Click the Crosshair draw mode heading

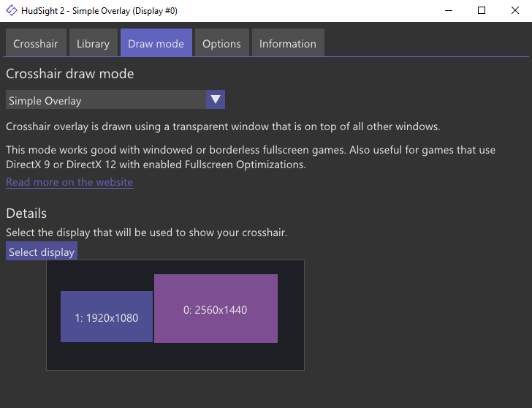click(70, 74)
